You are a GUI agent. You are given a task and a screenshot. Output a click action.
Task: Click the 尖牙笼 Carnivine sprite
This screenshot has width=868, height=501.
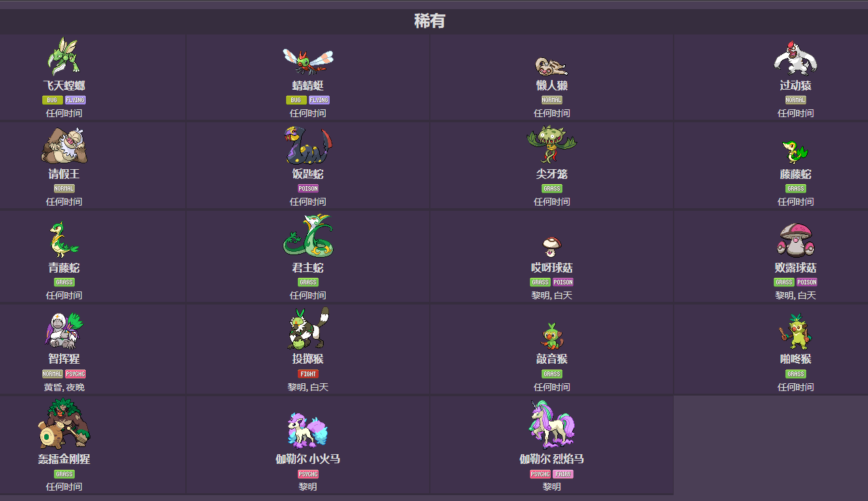tap(551, 144)
